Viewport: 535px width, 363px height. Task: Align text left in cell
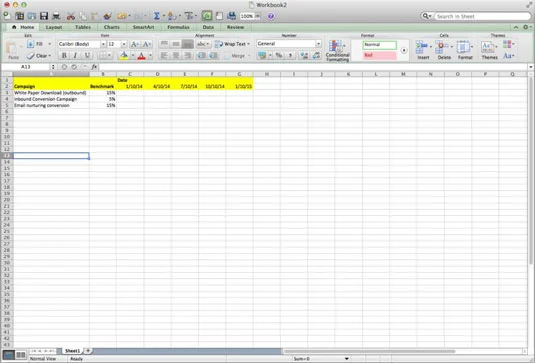click(164, 55)
